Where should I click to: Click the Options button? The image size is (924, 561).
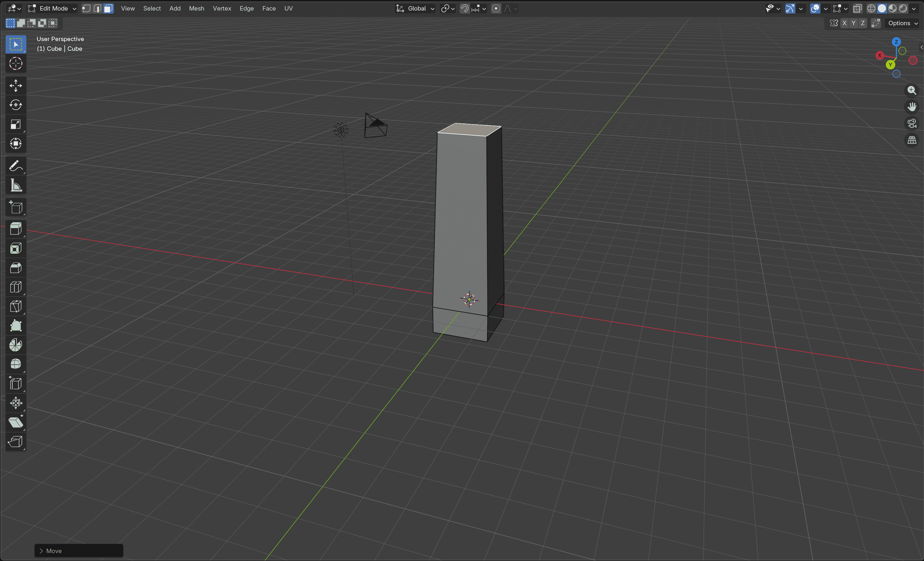(902, 23)
